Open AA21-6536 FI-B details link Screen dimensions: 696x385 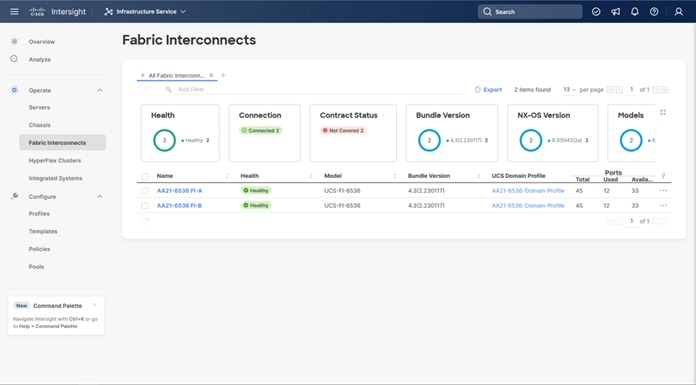click(x=179, y=206)
